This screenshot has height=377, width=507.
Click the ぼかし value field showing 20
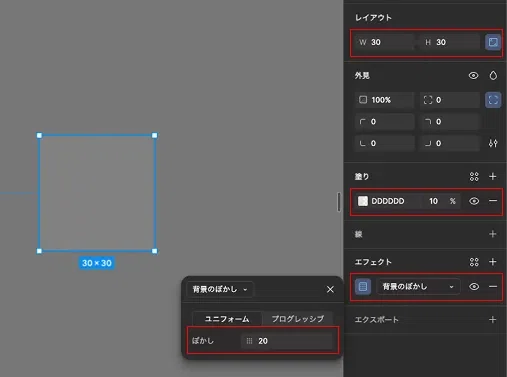click(287, 341)
